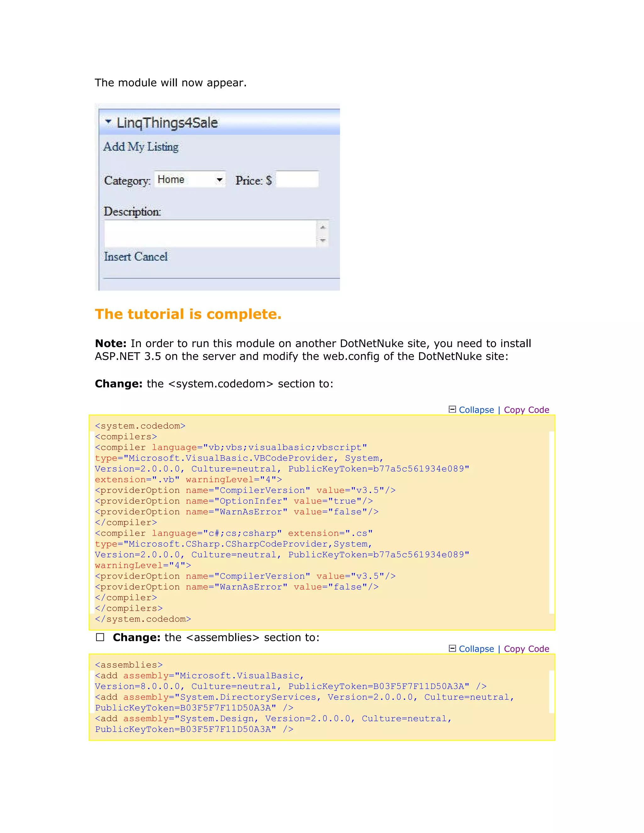Click the collapse minus icon above system.codedom code
This screenshot has height=833, width=644.
coord(452,409)
